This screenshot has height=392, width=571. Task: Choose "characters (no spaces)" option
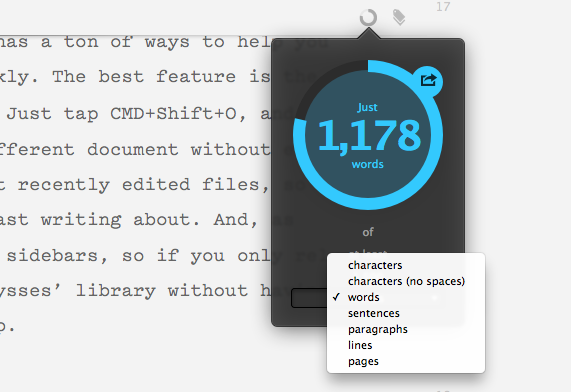406,281
